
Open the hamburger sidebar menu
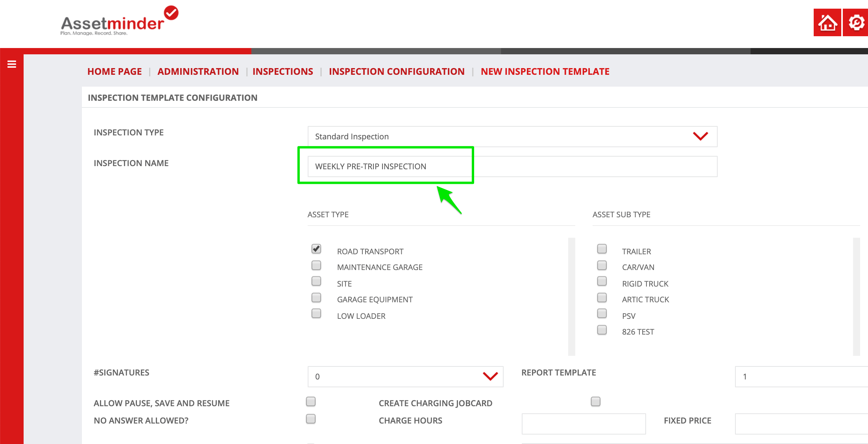(x=12, y=64)
